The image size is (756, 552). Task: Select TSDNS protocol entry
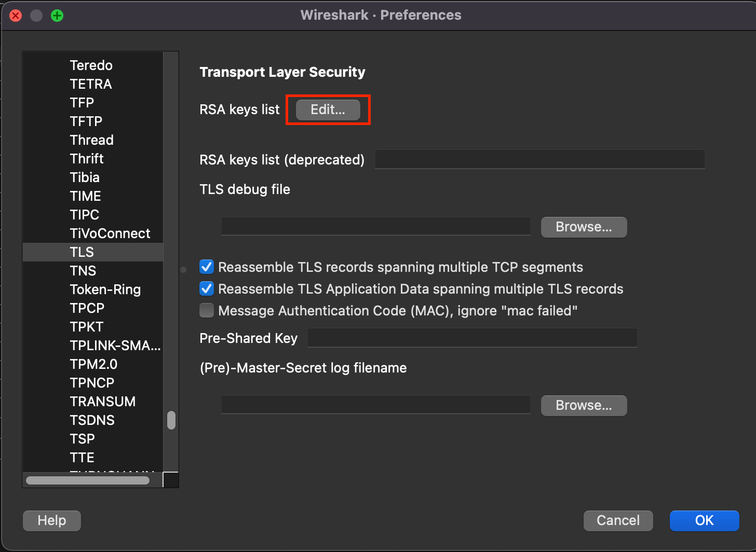[93, 420]
